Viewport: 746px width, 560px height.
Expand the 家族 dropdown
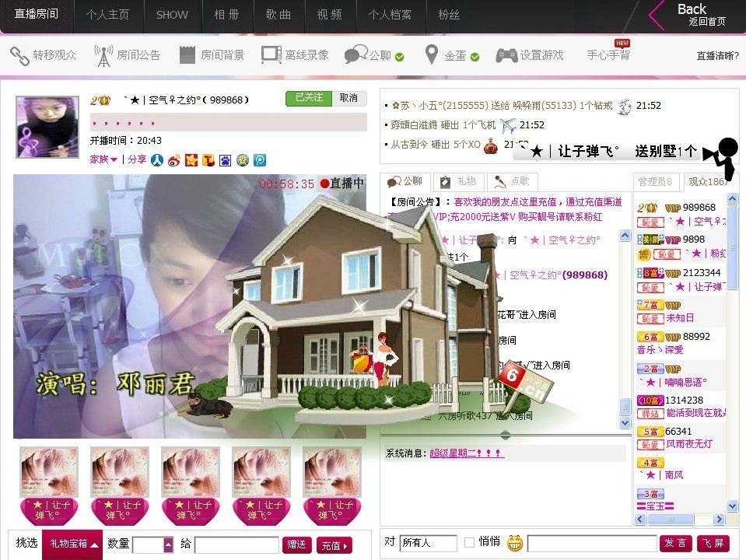point(103,159)
